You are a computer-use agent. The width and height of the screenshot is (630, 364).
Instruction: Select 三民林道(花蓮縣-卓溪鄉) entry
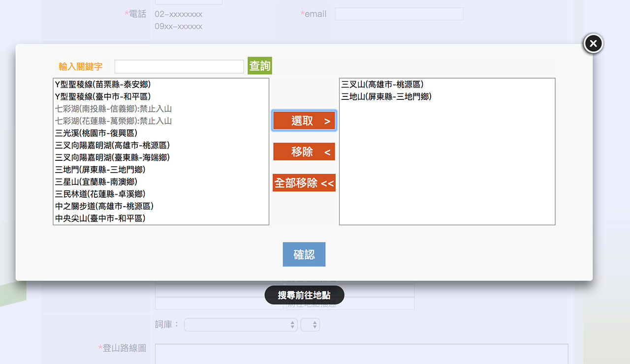[x=100, y=194]
